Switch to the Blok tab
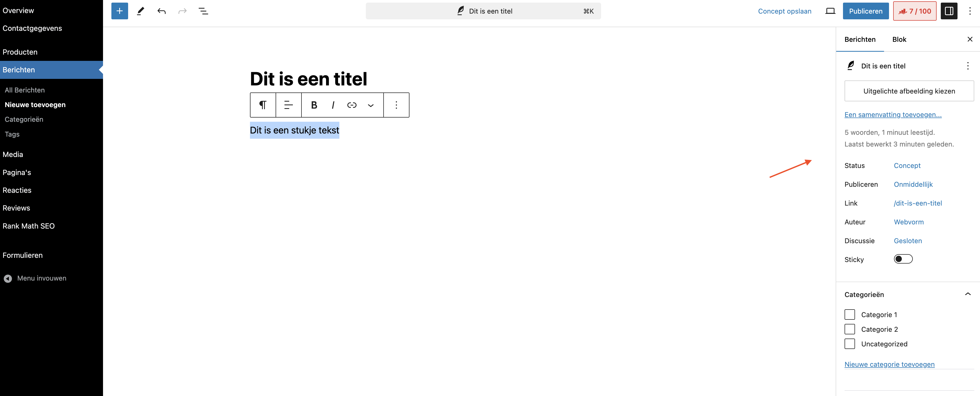This screenshot has height=396, width=980. [899, 39]
